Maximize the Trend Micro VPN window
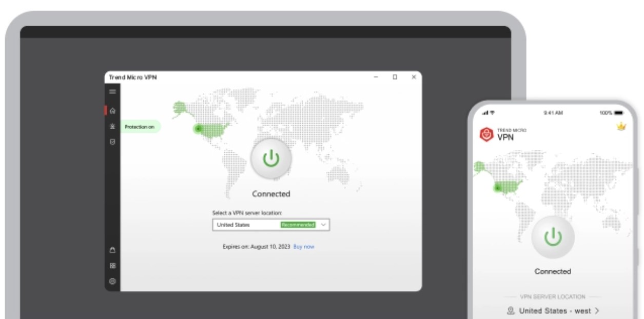The image size is (644, 319). click(395, 77)
